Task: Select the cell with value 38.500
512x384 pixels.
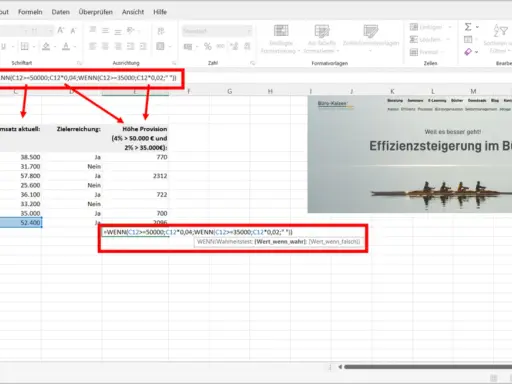Action: (x=21, y=157)
